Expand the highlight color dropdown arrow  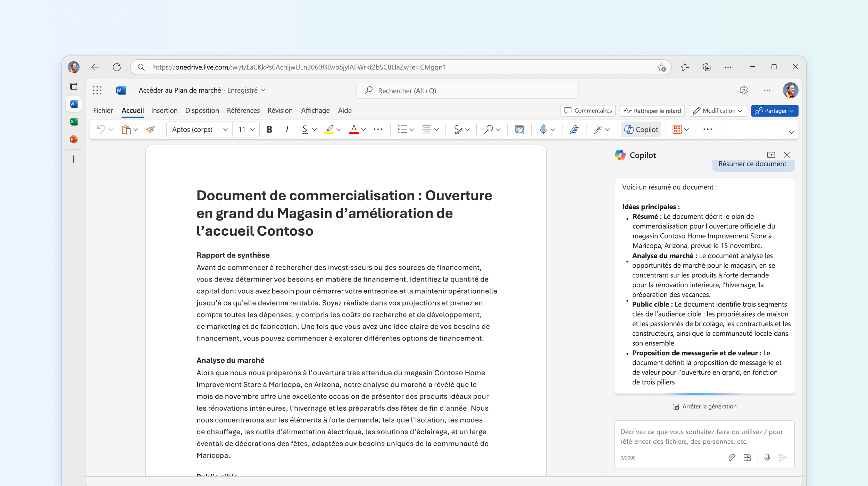(x=339, y=129)
